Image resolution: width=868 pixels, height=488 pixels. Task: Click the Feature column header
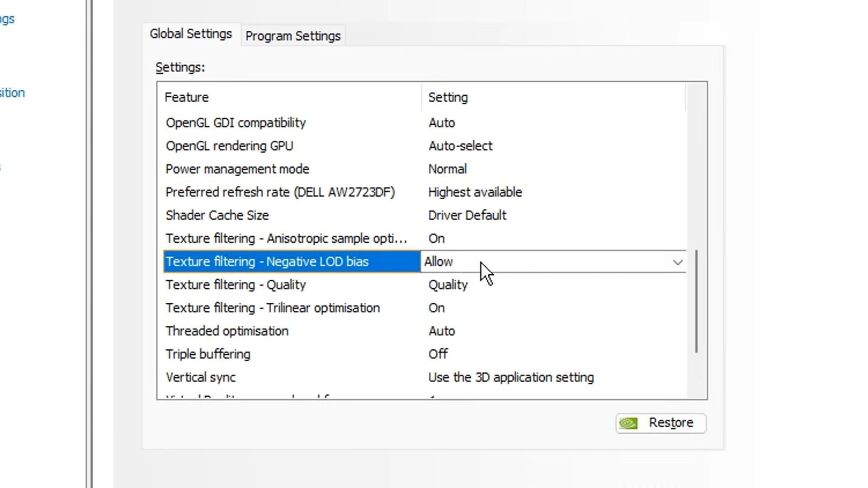coord(186,98)
